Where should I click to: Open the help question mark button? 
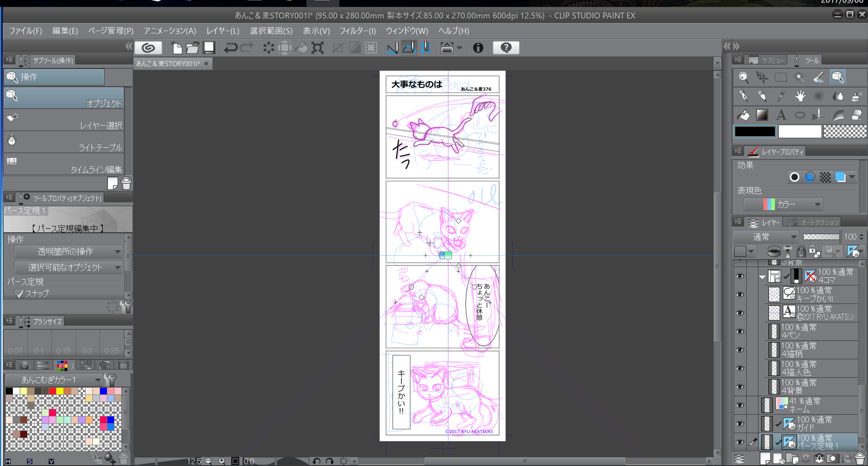(x=506, y=48)
